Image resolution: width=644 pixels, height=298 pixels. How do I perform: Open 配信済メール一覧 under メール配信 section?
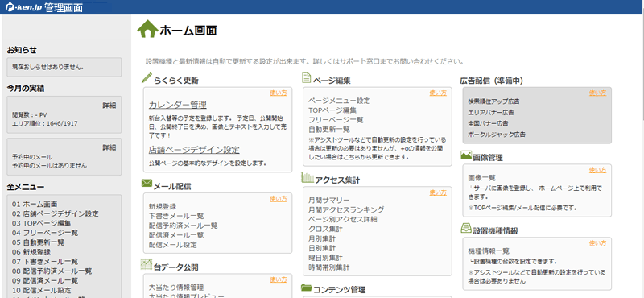176,235
